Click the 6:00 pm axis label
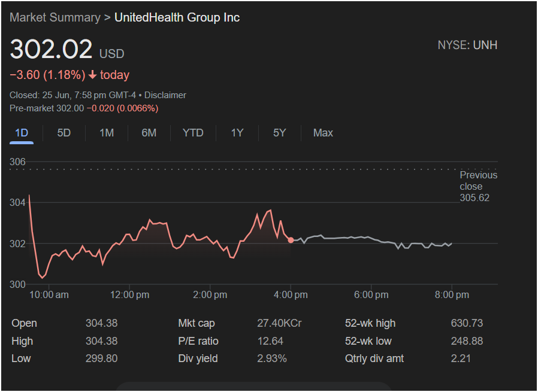 coord(371,294)
